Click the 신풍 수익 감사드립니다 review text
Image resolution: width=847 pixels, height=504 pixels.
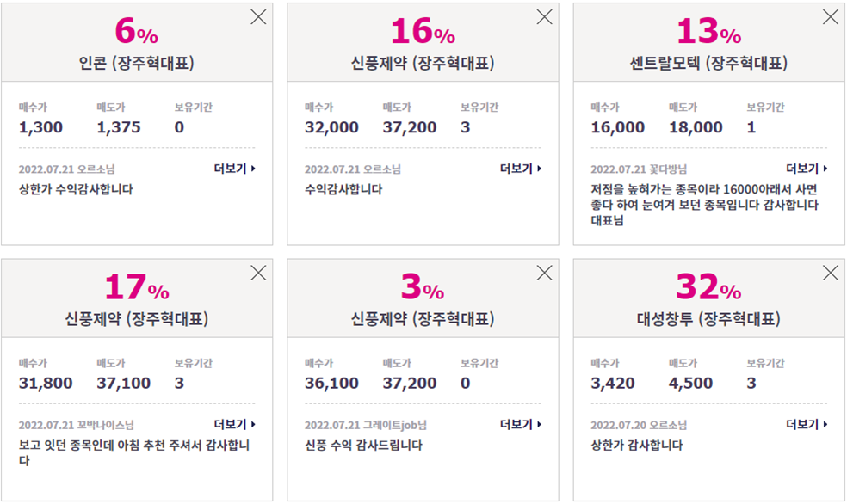[363, 446]
